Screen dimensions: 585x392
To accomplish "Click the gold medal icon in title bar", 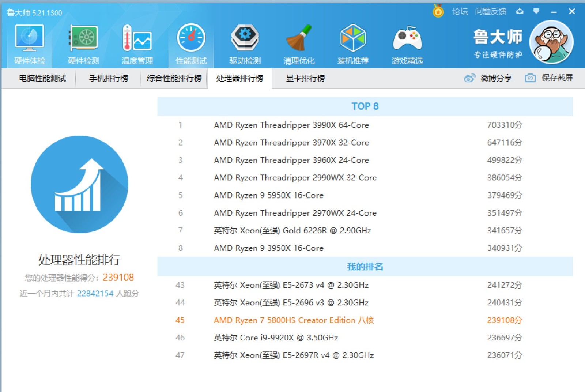I will pyautogui.click(x=438, y=11).
